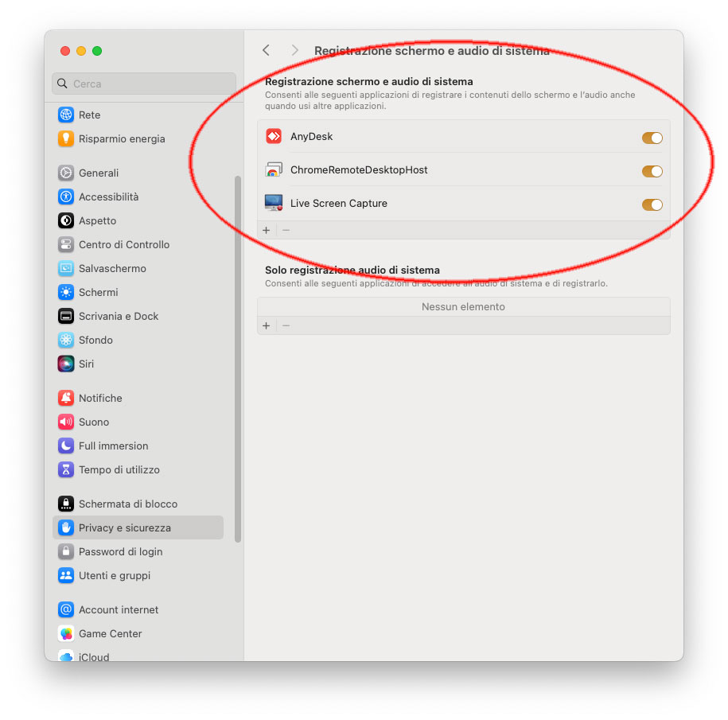Click the Live Screen Capture app icon

pyautogui.click(x=274, y=204)
